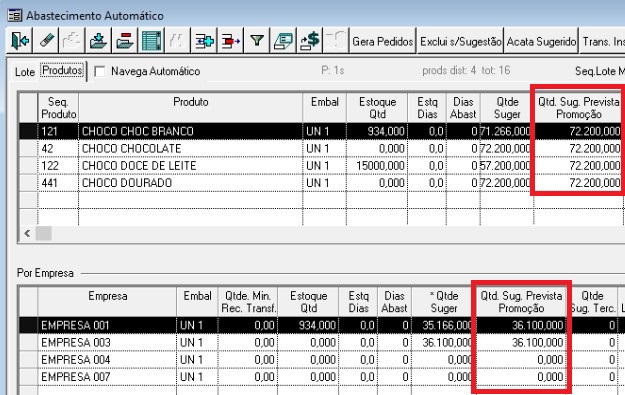Select the EMPRESA 003 row
This screenshot has height=395, width=625.
(321, 342)
